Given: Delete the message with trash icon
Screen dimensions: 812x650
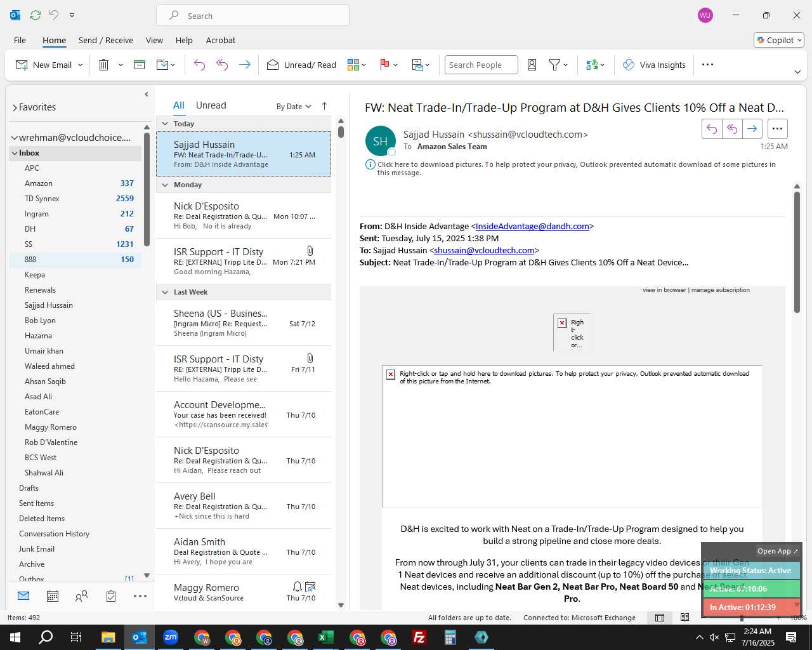Looking at the screenshot, I should pyautogui.click(x=104, y=65).
